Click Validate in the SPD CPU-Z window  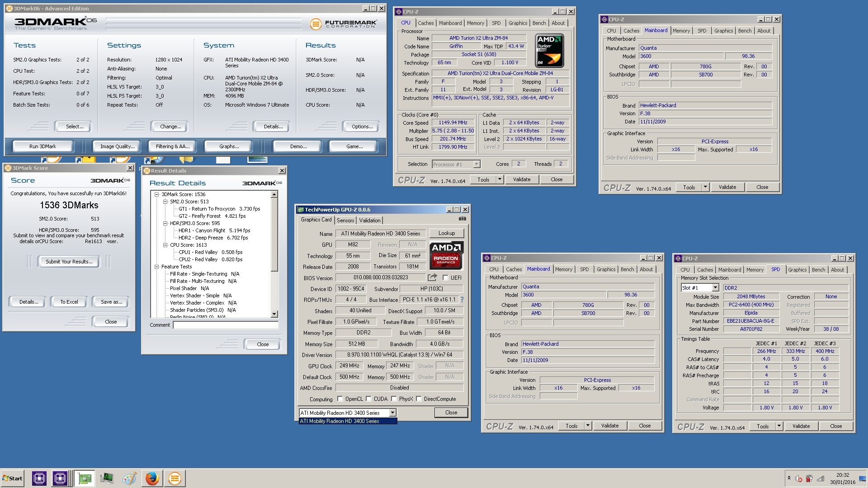coord(801,426)
